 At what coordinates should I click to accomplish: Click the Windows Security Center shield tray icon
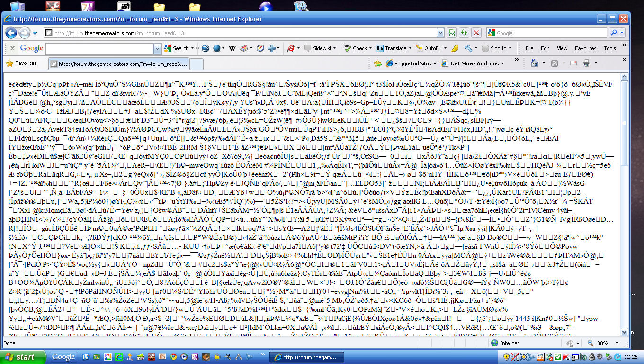(x=506, y=357)
